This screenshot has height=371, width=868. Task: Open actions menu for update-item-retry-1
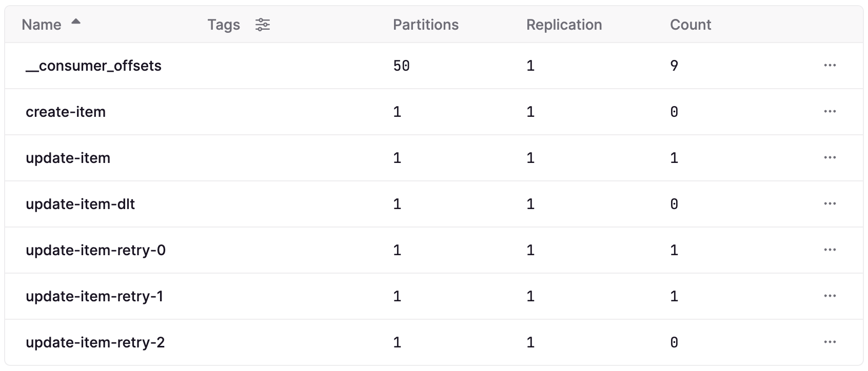click(x=830, y=296)
